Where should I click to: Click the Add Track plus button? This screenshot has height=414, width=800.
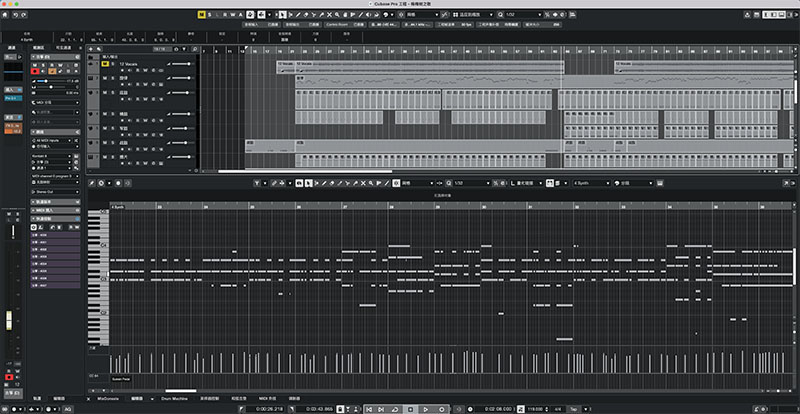91,49
